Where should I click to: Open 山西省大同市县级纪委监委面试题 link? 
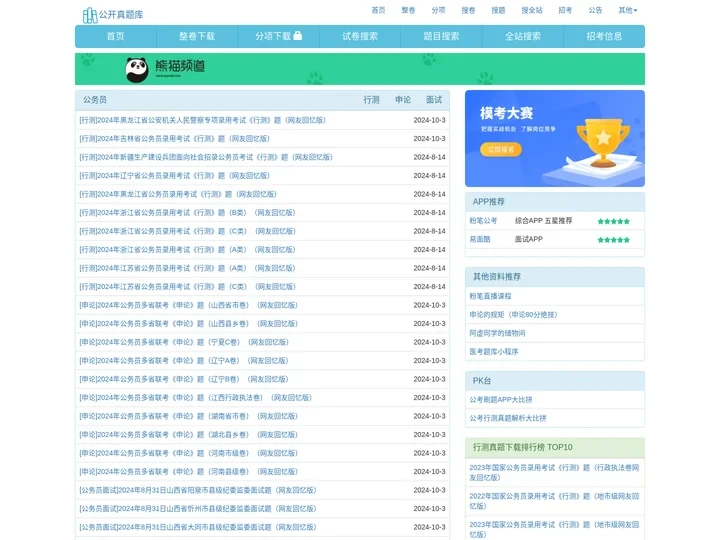pyautogui.click(x=198, y=527)
